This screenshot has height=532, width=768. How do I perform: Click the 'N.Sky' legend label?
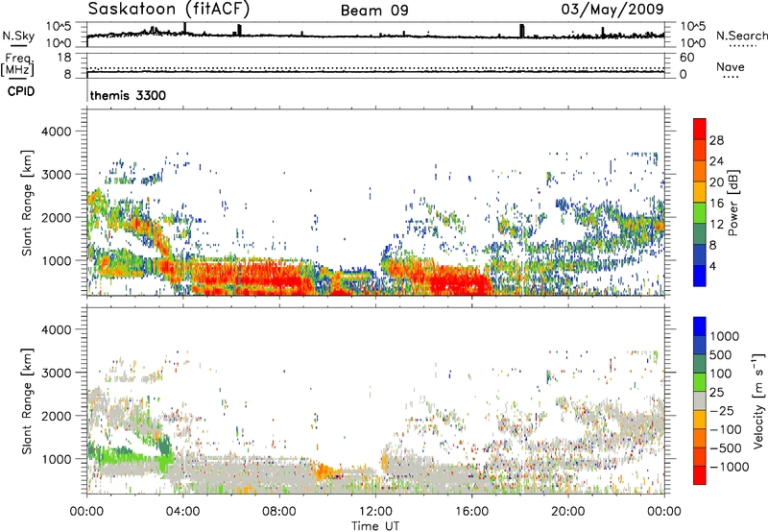point(18,36)
